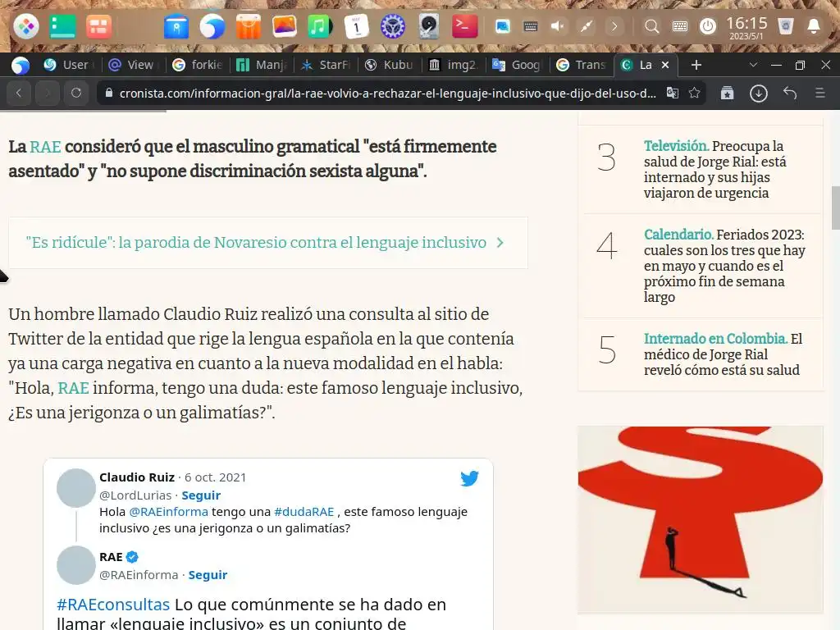Viewport: 840px width, 630px height.
Task: Click Claudio Ruiz profile avatar in tweet
Action: point(76,488)
